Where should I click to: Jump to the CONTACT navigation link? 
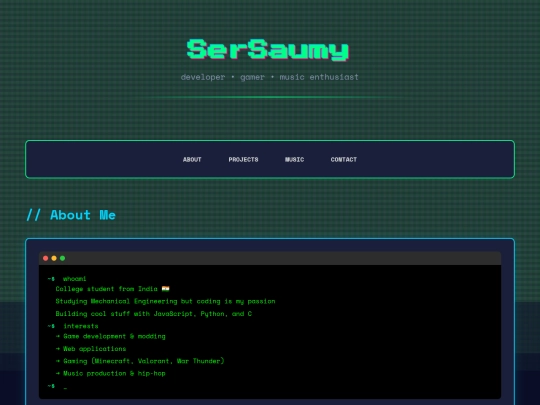pos(344,159)
